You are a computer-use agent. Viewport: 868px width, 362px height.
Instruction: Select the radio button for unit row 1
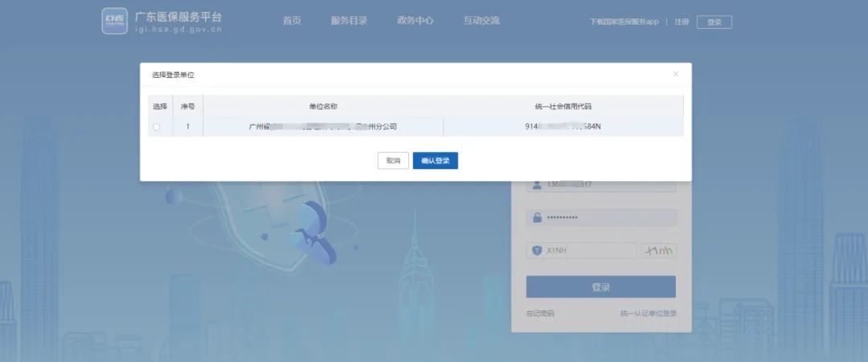click(x=156, y=127)
